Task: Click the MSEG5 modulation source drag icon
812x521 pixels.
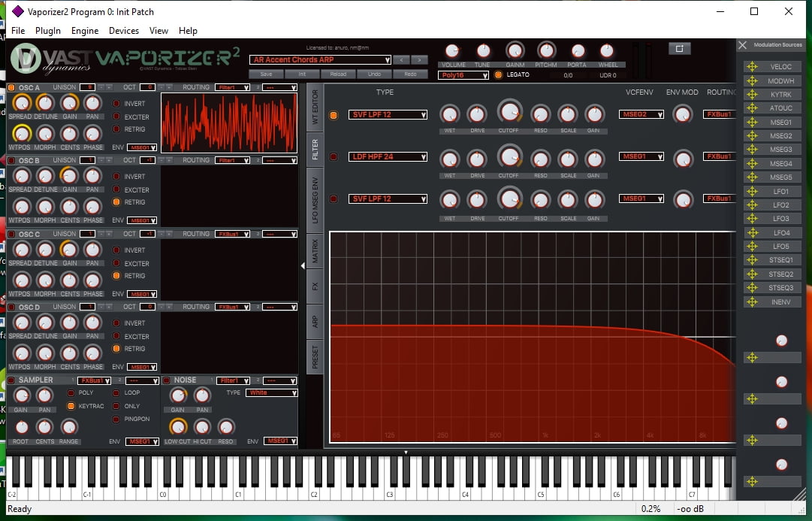Action: click(x=752, y=177)
